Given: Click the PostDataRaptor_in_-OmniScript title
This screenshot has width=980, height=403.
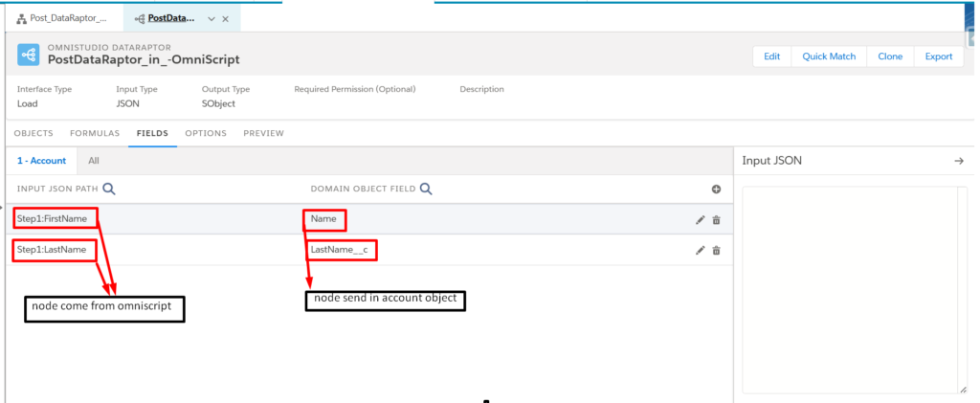Looking at the screenshot, I should click(x=144, y=60).
